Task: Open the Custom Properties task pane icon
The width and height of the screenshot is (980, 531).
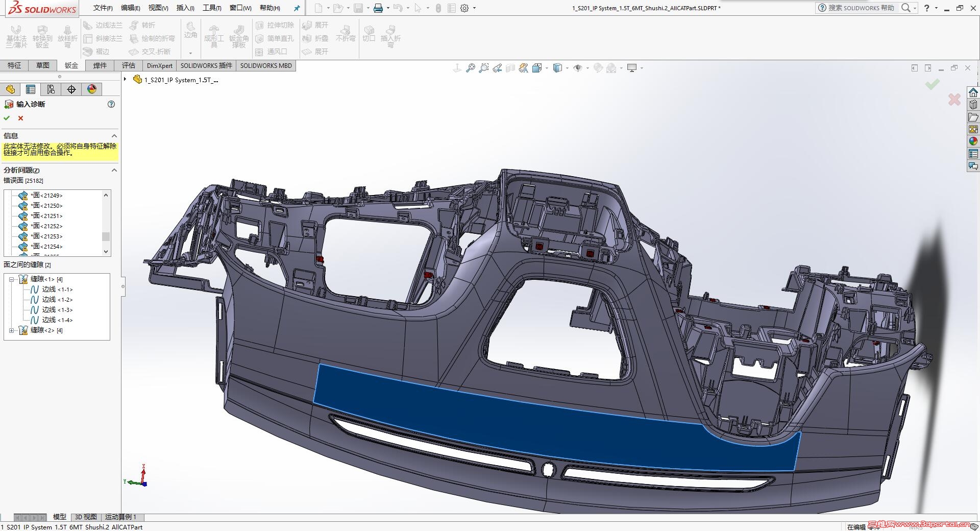Action: (973, 154)
